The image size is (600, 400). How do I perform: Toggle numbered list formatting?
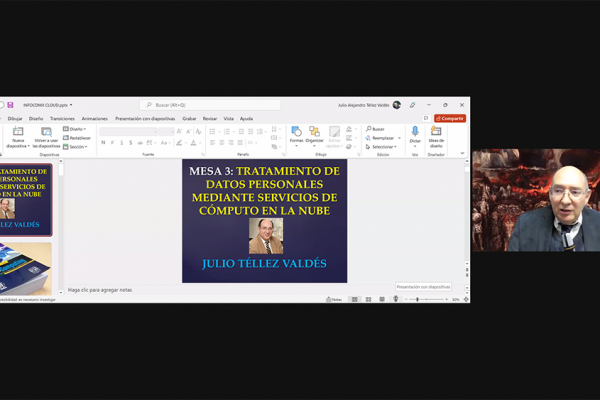(x=227, y=132)
